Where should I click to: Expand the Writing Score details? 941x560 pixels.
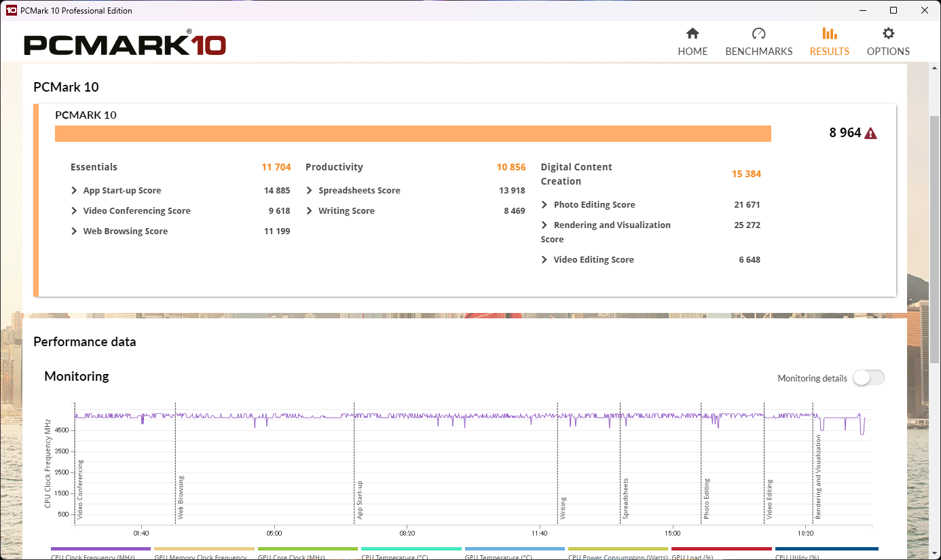click(310, 211)
